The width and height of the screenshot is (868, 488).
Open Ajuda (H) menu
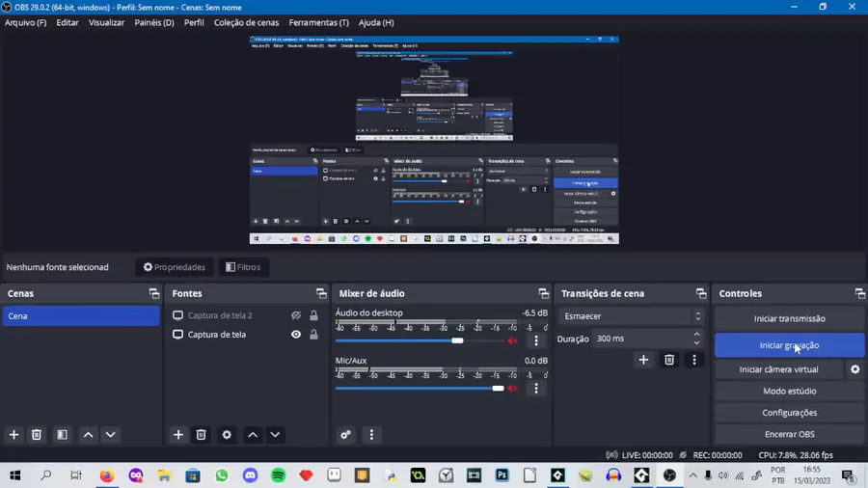click(x=376, y=23)
